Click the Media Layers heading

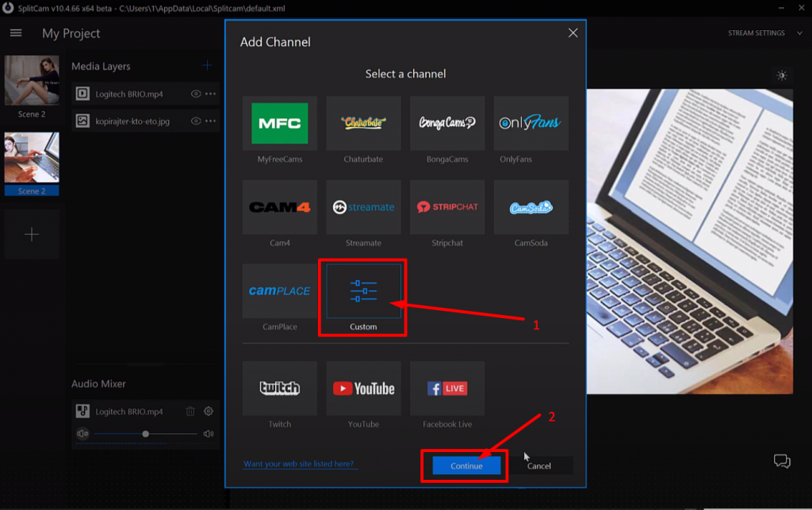(101, 67)
